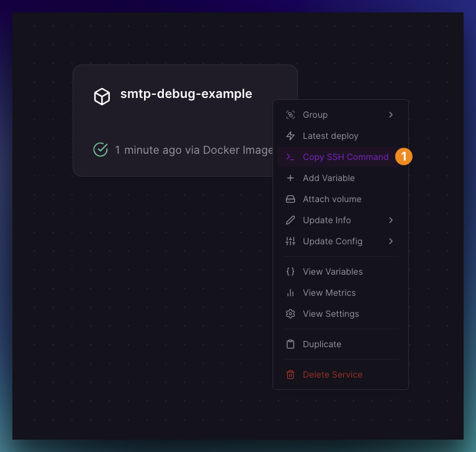
Task: Open the Group menu entry
Action: 341,115
